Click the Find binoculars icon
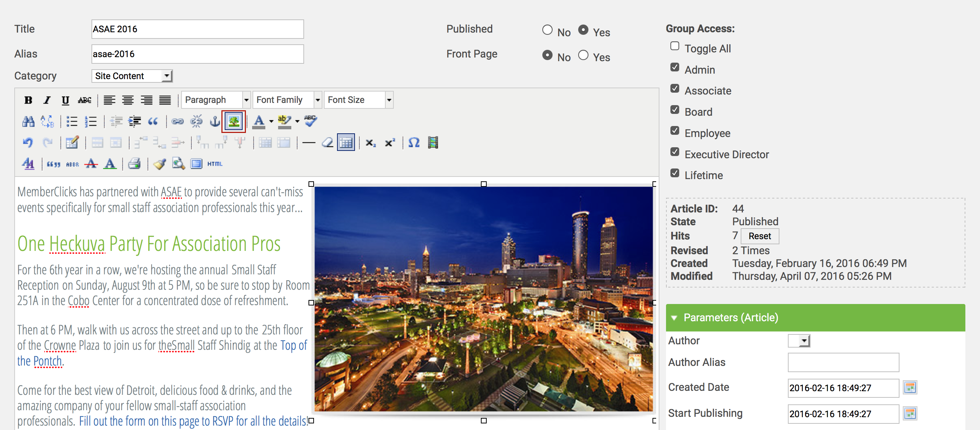This screenshot has height=430, width=980. 28,122
